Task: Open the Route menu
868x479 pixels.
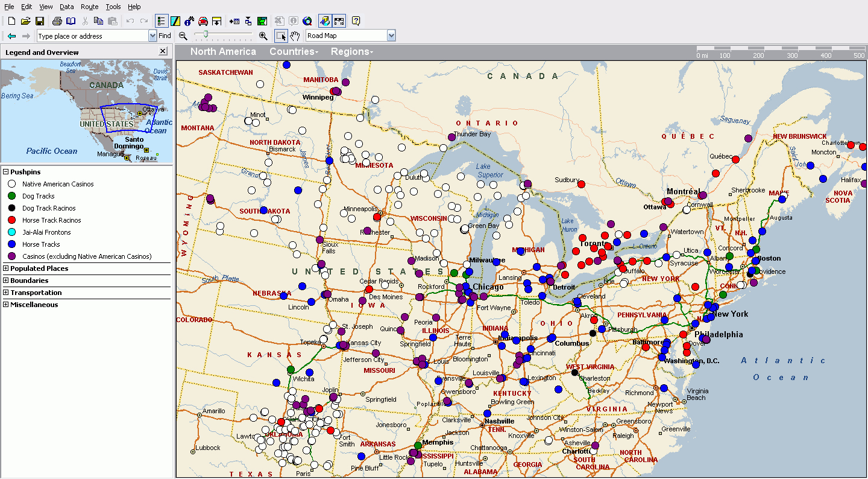Action: [89, 7]
